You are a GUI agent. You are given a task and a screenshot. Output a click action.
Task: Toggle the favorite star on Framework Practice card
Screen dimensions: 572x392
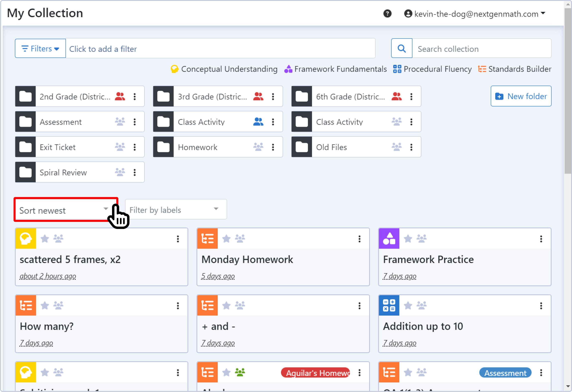pyautogui.click(x=408, y=239)
